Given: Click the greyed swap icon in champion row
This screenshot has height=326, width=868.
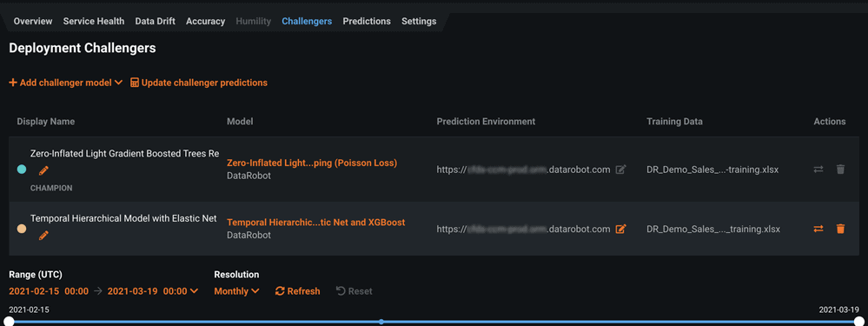Looking at the screenshot, I should coord(818,170).
